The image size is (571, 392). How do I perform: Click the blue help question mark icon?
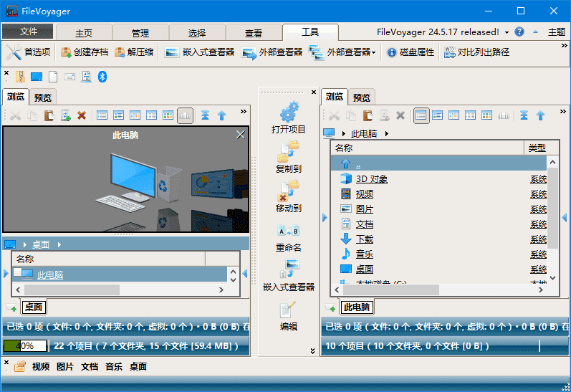pyautogui.click(x=519, y=32)
